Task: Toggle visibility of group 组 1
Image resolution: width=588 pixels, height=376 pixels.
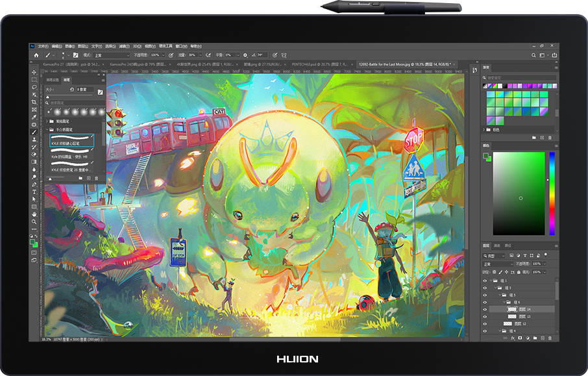Action: [x=485, y=281]
